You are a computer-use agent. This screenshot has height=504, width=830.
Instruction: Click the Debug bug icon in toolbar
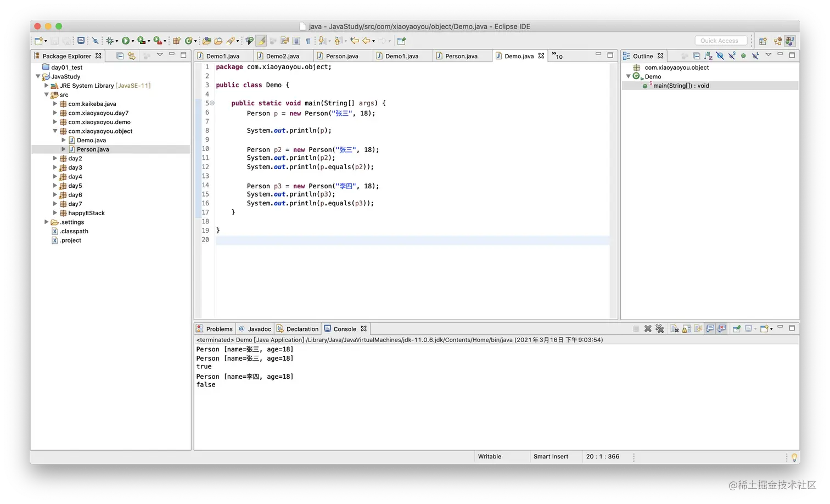pyautogui.click(x=110, y=41)
